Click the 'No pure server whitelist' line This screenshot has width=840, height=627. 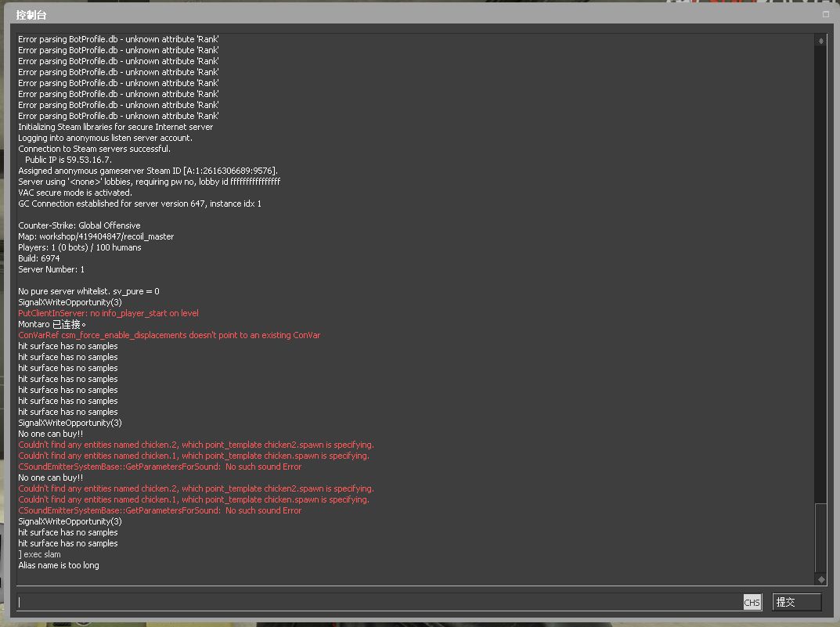click(x=88, y=291)
